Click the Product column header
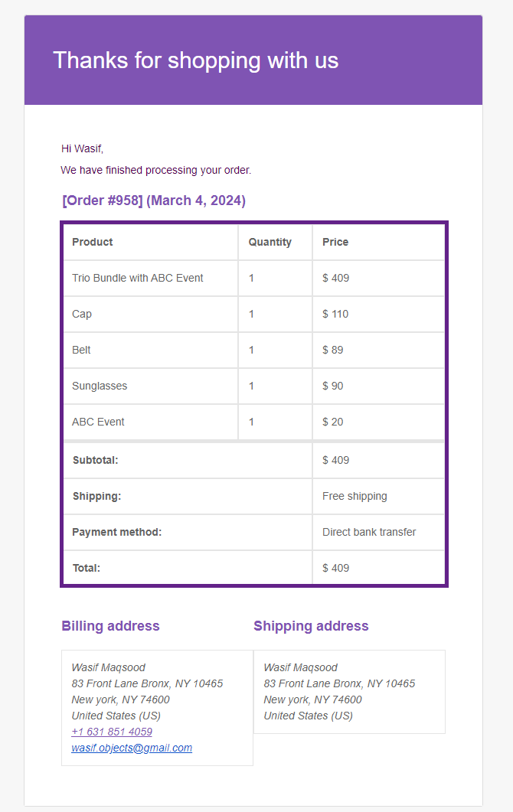 click(x=92, y=242)
